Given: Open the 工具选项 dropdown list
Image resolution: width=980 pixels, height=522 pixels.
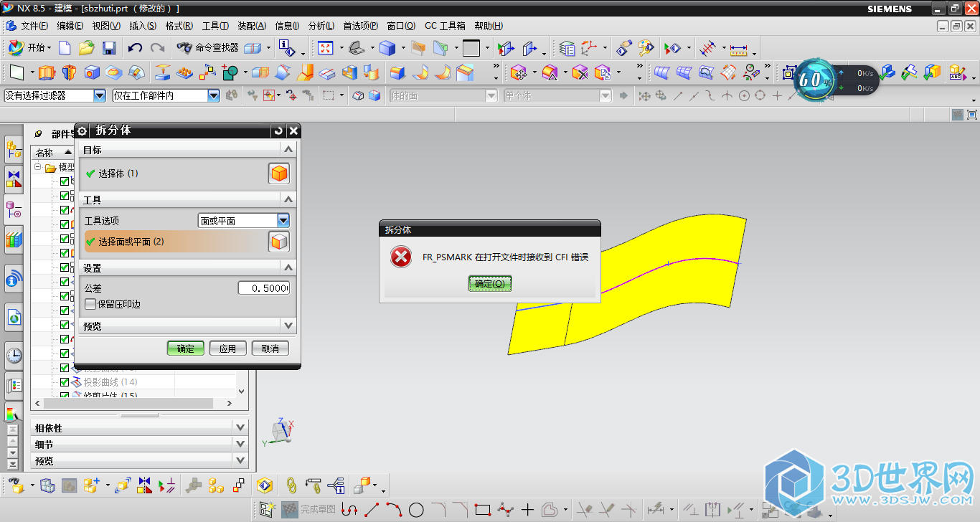Looking at the screenshot, I should [x=283, y=221].
